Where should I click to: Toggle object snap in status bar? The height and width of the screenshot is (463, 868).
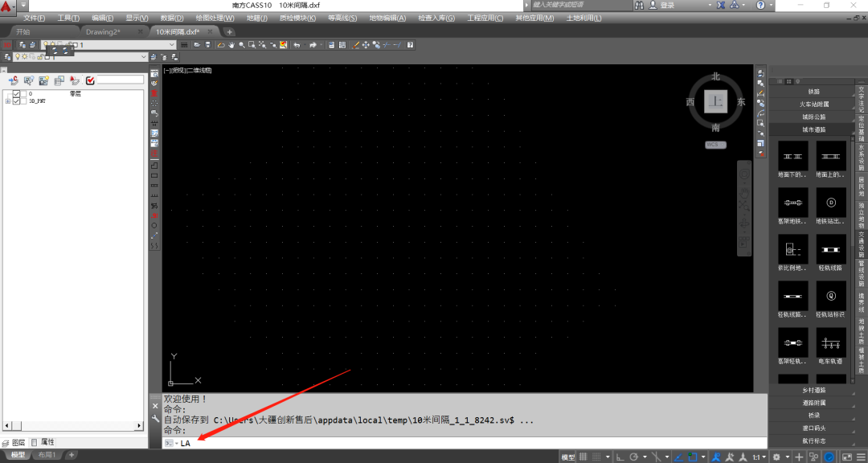pyautogui.click(x=692, y=457)
